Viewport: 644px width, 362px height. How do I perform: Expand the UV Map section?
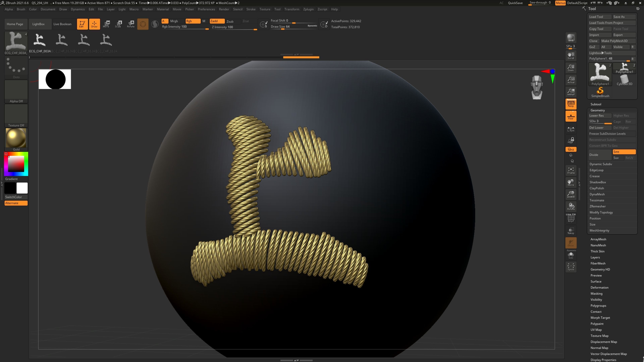click(x=596, y=330)
